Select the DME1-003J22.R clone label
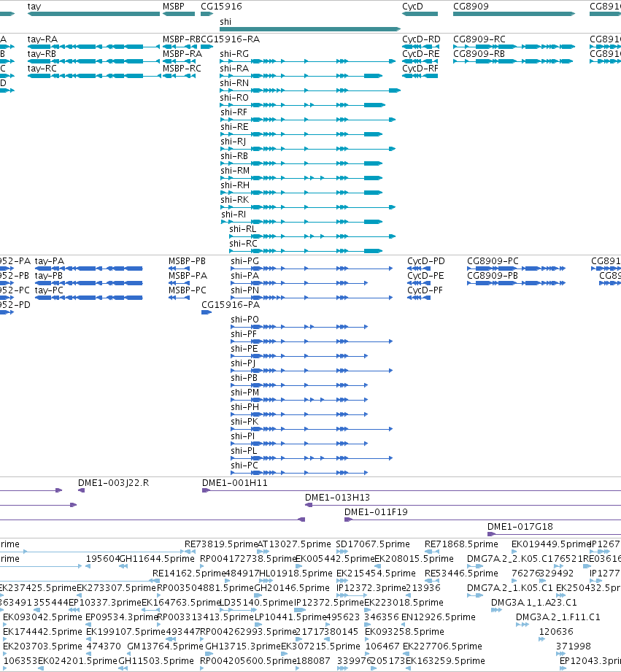The width and height of the screenshot is (621, 672). click(114, 483)
